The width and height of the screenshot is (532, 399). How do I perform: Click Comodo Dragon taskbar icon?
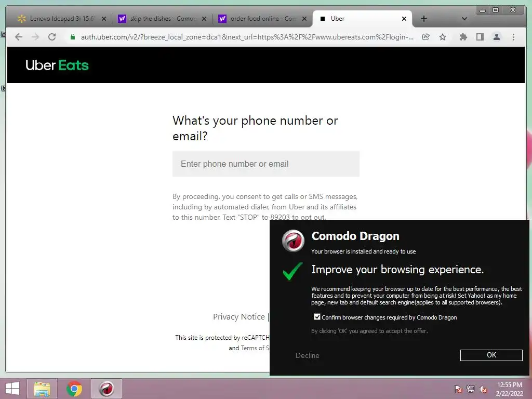[x=106, y=389]
